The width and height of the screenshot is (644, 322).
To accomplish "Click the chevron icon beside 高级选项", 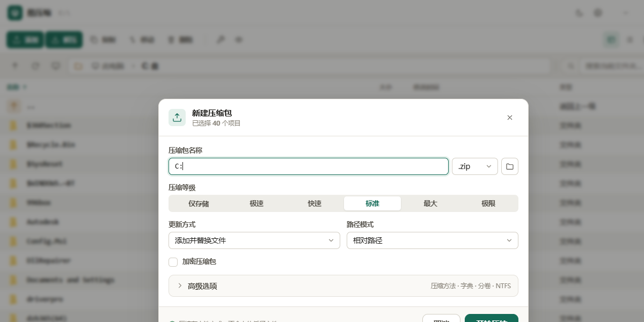I will pos(180,286).
